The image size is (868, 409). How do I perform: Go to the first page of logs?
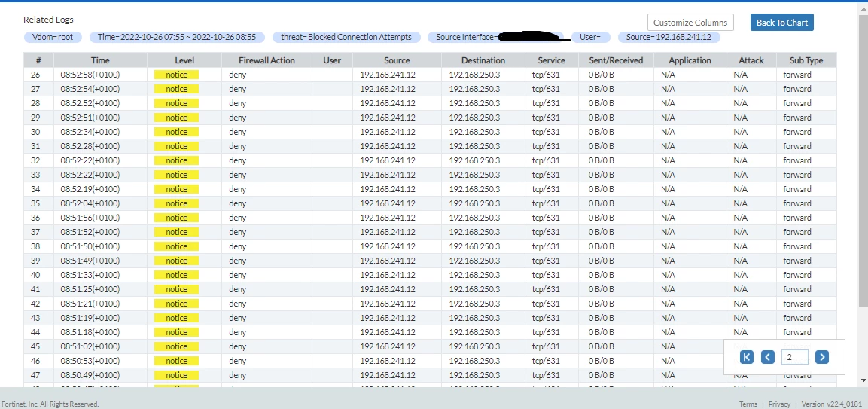click(x=746, y=357)
